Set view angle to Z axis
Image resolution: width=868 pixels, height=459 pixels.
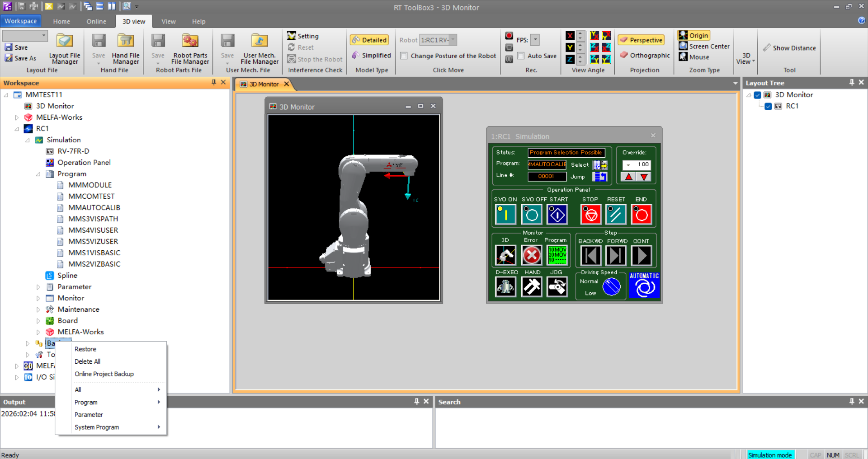(x=570, y=59)
